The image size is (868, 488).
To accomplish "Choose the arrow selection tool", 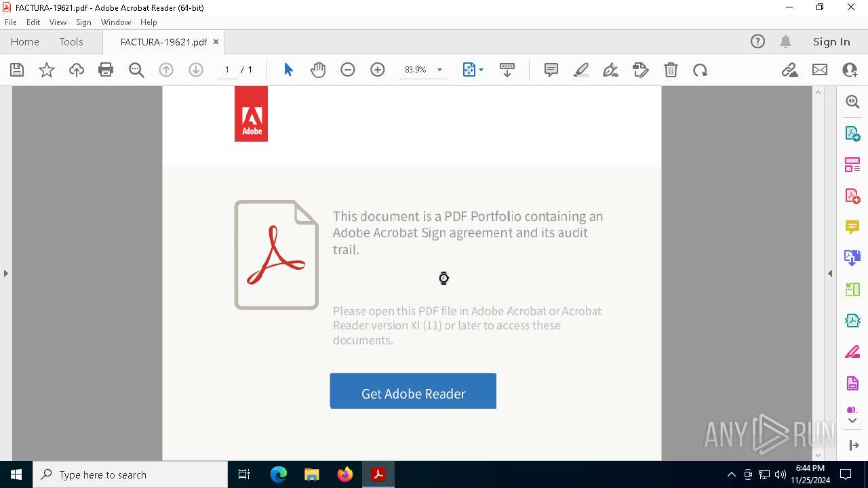I will click(288, 70).
